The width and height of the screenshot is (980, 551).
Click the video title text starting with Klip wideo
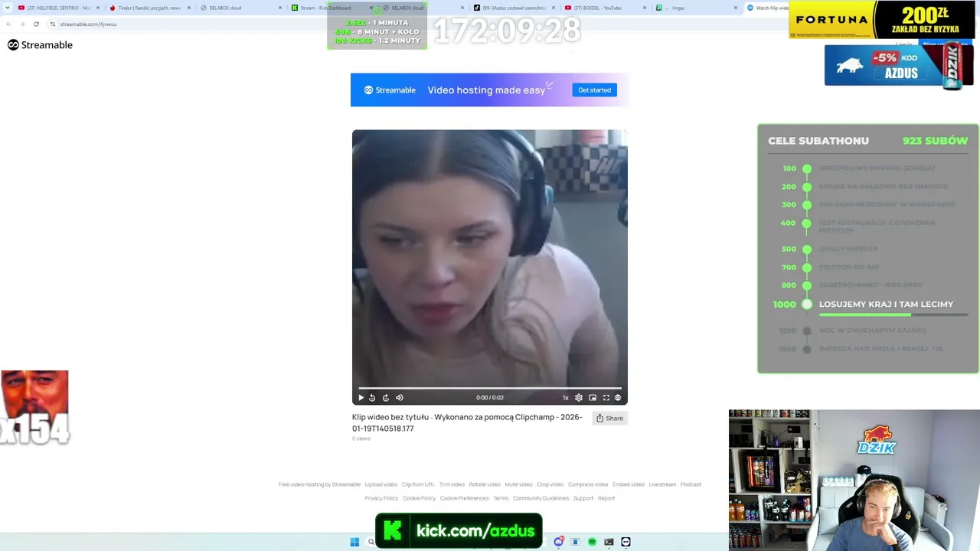(x=467, y=422)
